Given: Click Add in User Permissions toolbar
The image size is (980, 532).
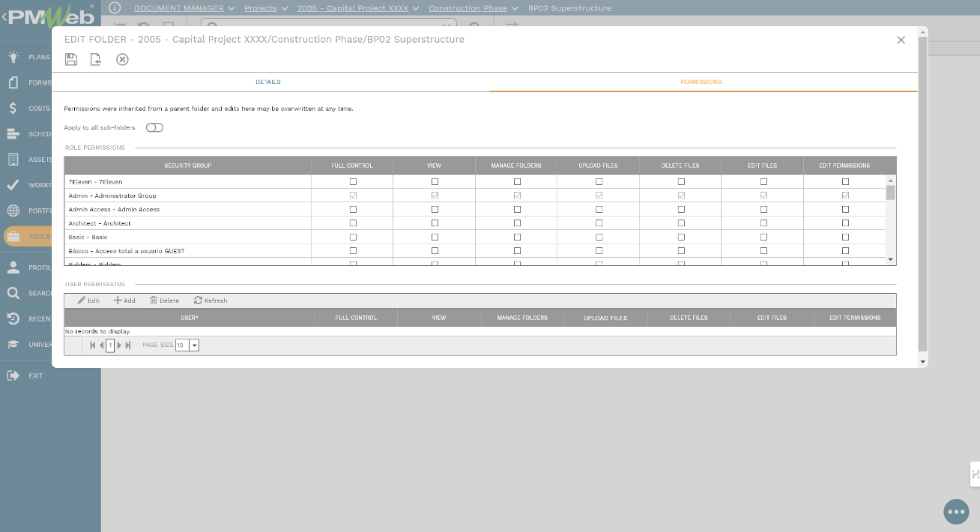Looking at the screenshot, I should pos(124,300).
